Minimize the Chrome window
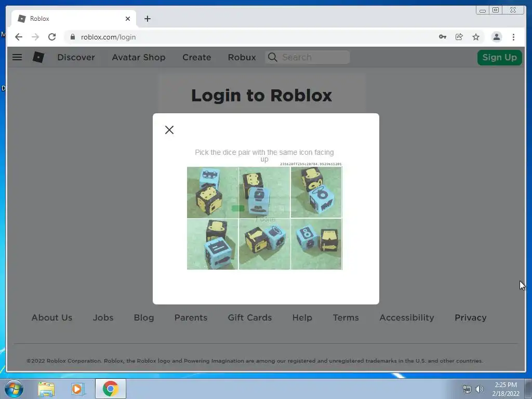Viewport: 532px width, 399px height. [483, 10]
